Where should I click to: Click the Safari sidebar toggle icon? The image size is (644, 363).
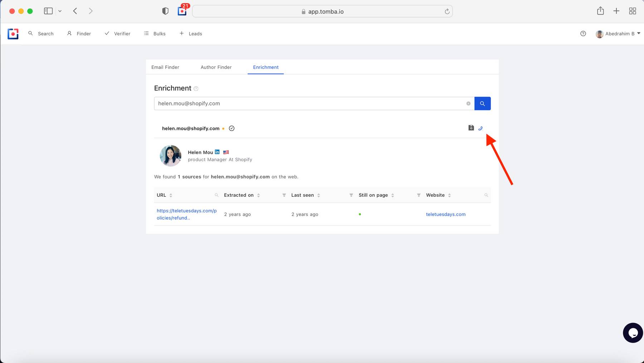(48, 11)
